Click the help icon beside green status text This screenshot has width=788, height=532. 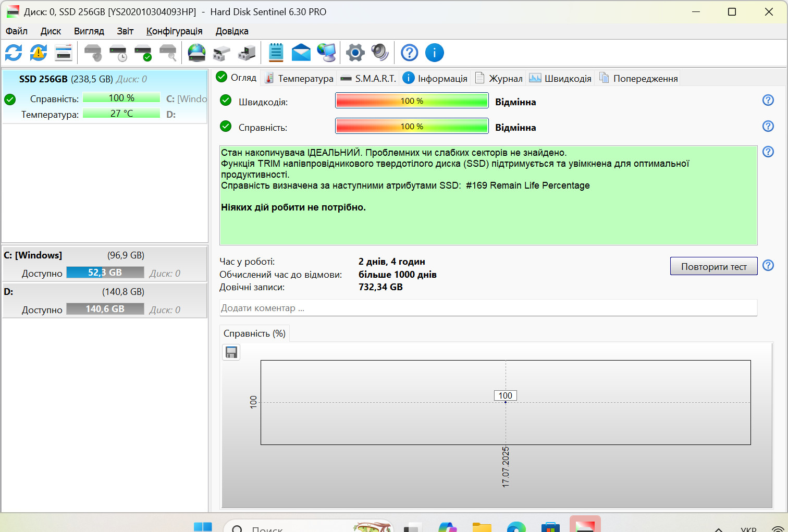[x=768, y=152]
